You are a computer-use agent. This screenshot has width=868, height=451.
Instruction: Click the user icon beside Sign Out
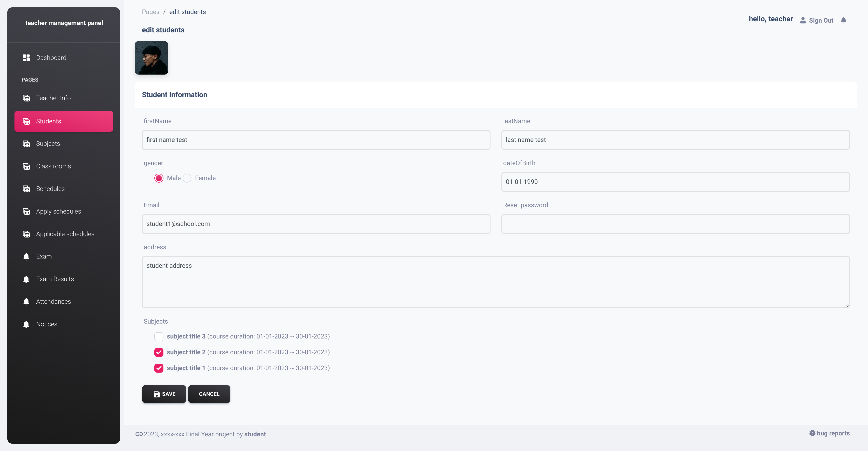(803, 20)
